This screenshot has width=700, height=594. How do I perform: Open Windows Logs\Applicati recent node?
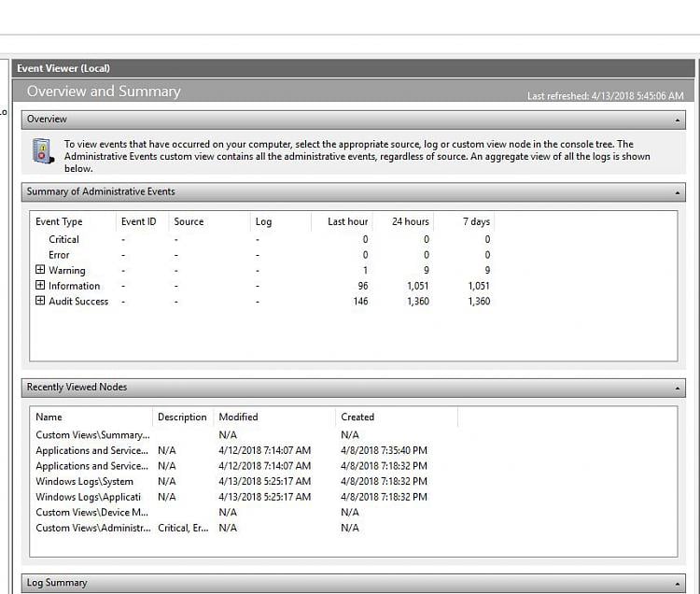point(88,497)
